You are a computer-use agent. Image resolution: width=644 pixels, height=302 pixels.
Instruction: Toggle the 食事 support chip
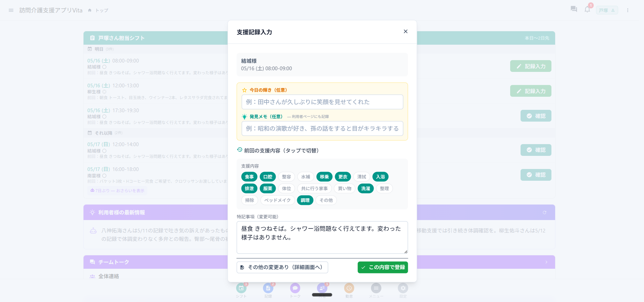[249, 177]
